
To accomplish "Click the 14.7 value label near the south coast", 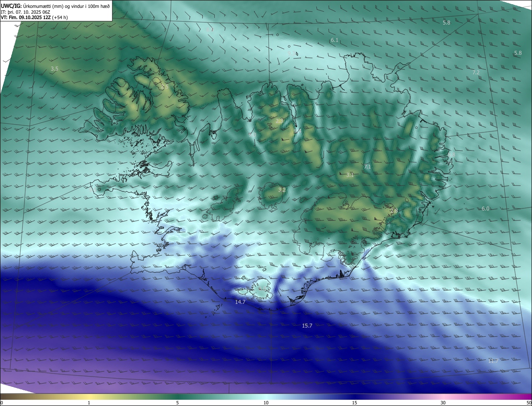I will click(x=240, y=302).
